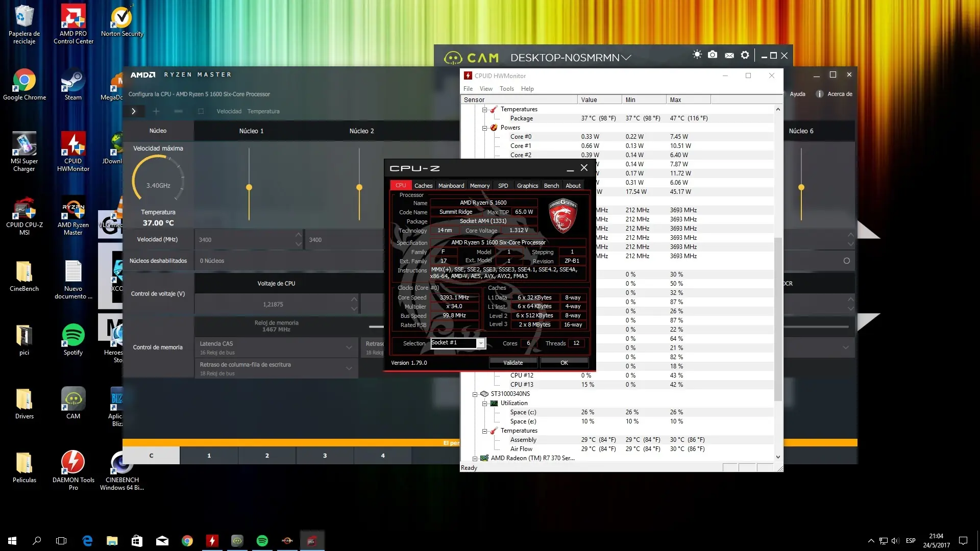Image resolution: width=980 pixels, height=551 pixels.
Task: Click the Sensor column header in HWMonitor
Action: [519, 100]
